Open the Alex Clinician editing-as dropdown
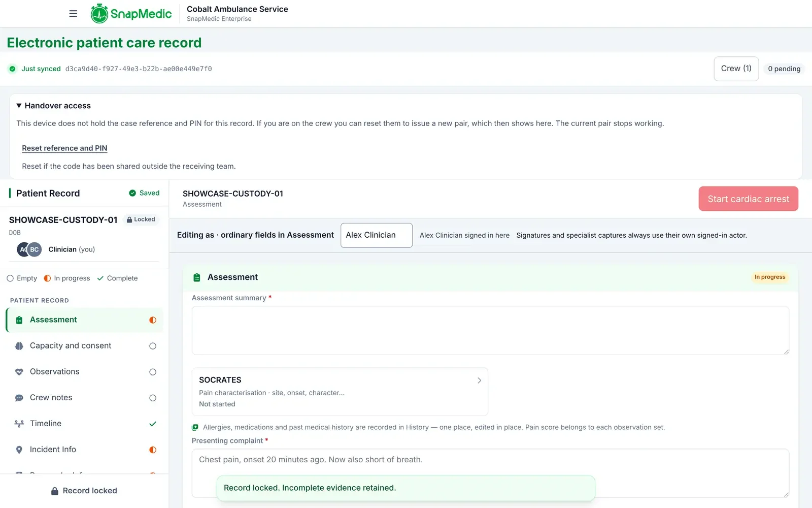This screenshot has width=812, height=508. pos(377,235)
